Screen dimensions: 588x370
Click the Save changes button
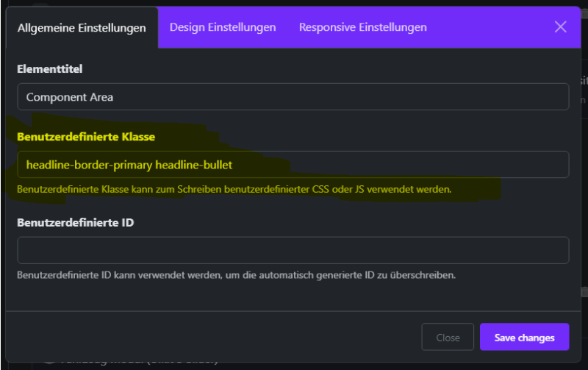[x=524, y=338]
